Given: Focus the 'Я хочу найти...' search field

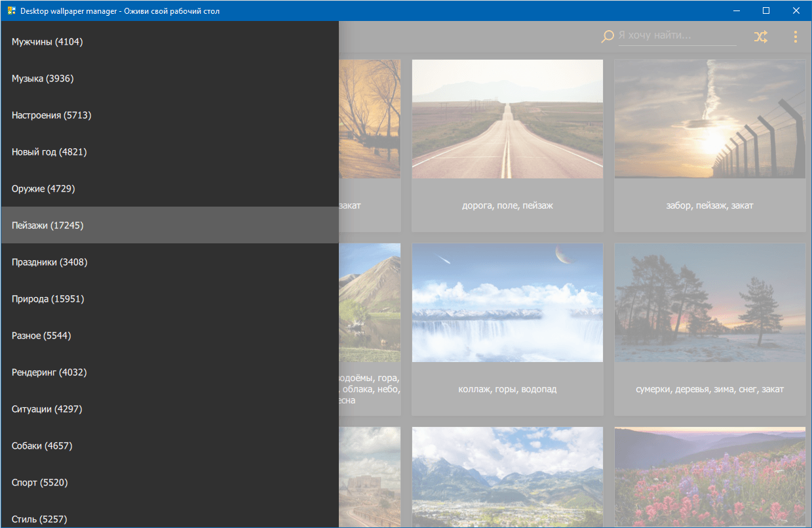Looking at the screenshot, I should 677,35.
